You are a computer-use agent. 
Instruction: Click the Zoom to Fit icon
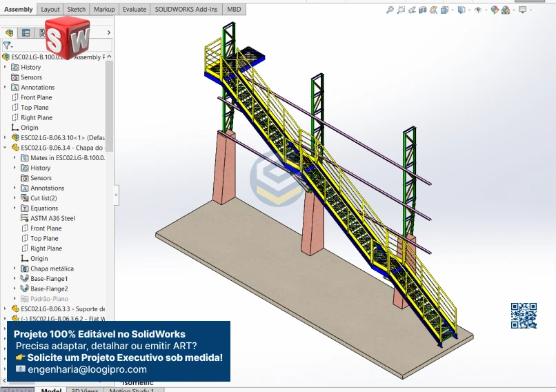[x=390, y=10]
